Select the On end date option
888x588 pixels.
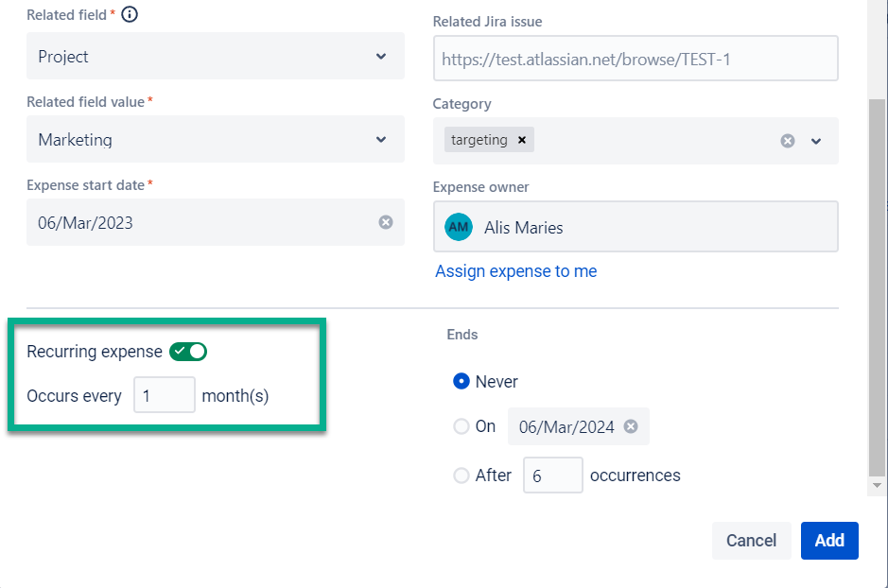pyautogui.click(x=461, y=426)
